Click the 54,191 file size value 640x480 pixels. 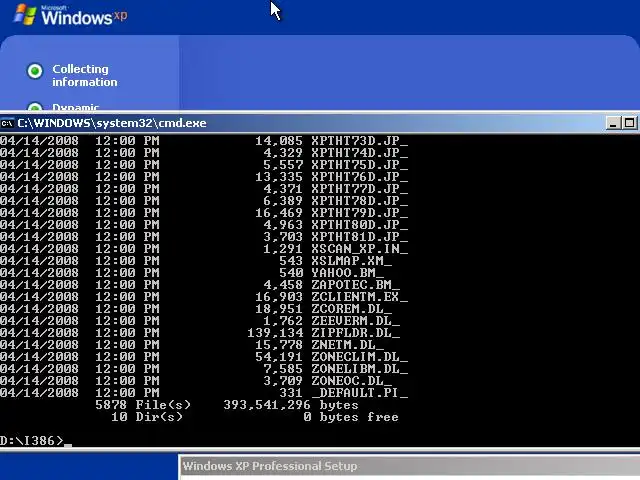pyautogui.click(x=279, y=357)
